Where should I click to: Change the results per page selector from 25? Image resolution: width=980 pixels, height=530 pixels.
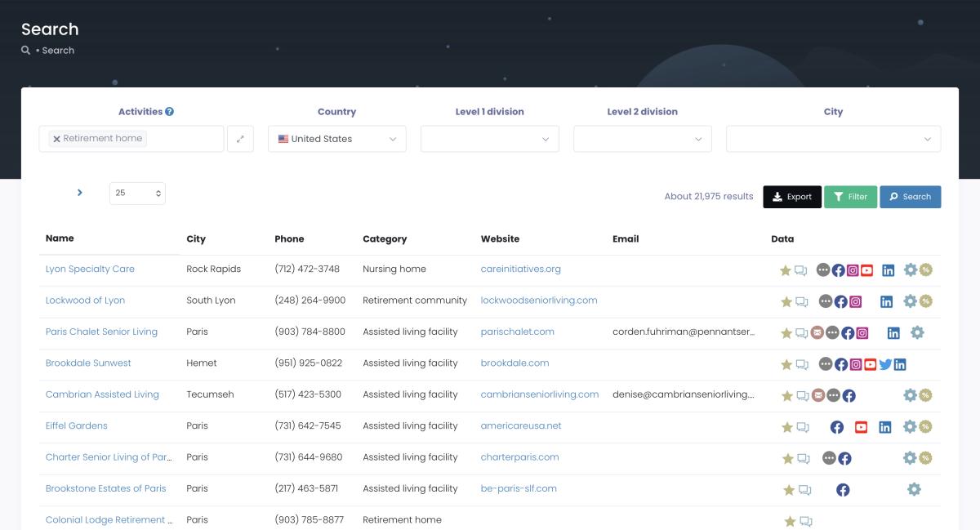click(x=137, y=194)
